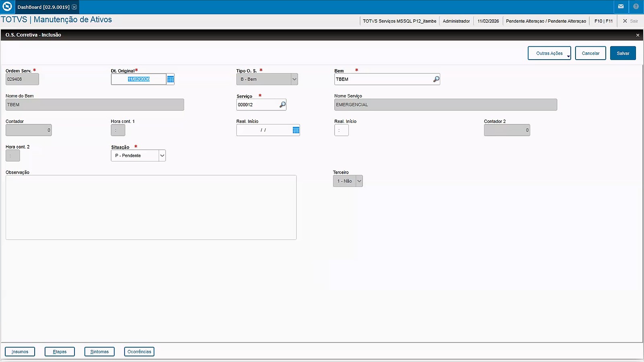Open the help question mark icon
The width and height of the screenshot is (644, 362).
636,7
